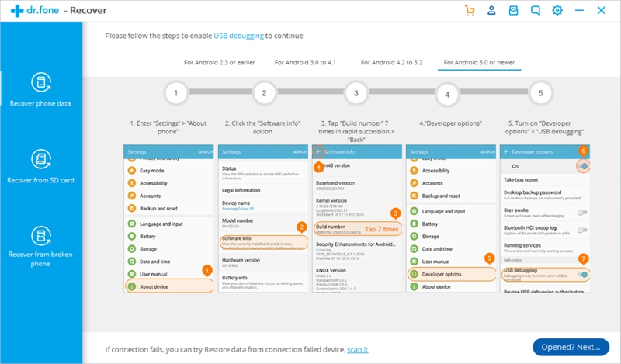Click the register box icon in title bar
The height and width of the screenshot is (364, 621).
513,10
